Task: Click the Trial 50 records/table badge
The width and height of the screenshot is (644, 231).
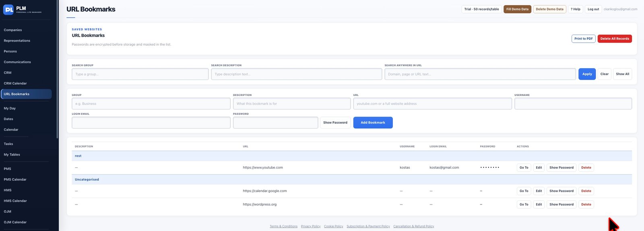Action: coord(481,9)
